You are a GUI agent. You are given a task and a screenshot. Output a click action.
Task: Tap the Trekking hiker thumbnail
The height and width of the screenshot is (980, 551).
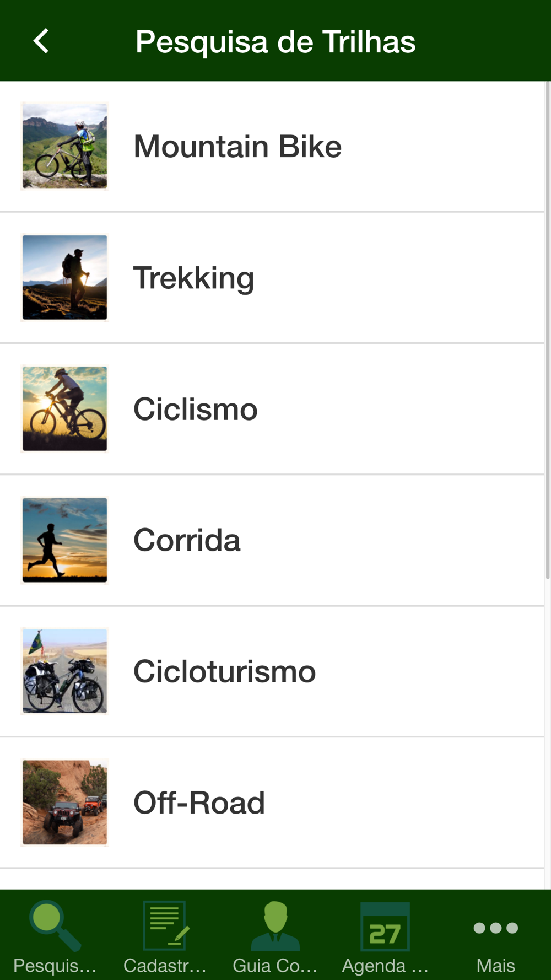[x=65, y=277]
